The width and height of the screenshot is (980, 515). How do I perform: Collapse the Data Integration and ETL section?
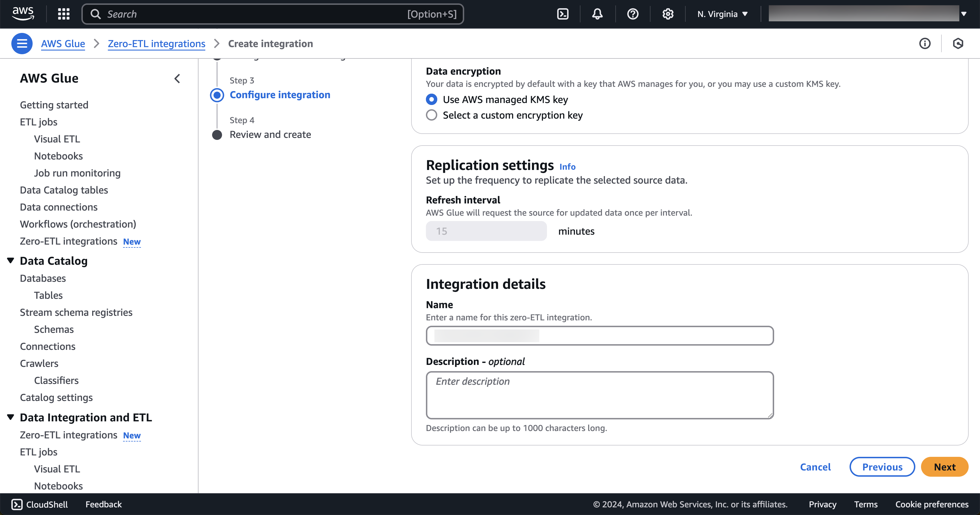point(11,417)
